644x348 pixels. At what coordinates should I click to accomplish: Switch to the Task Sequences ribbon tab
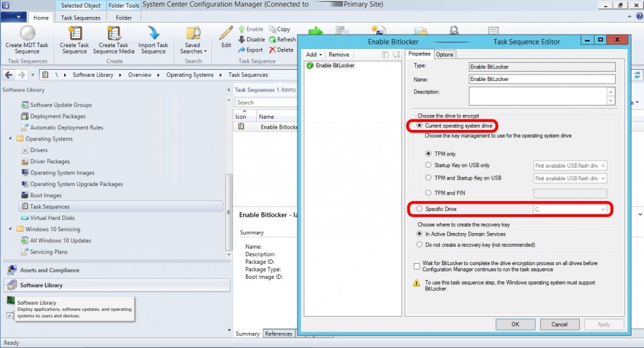[80, 18]
